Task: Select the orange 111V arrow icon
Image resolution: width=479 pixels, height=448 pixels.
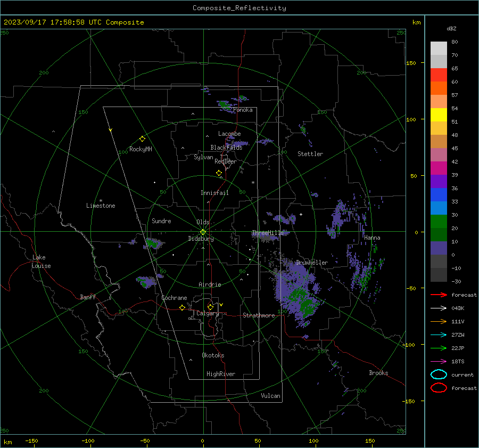Action: coord(439,321)
